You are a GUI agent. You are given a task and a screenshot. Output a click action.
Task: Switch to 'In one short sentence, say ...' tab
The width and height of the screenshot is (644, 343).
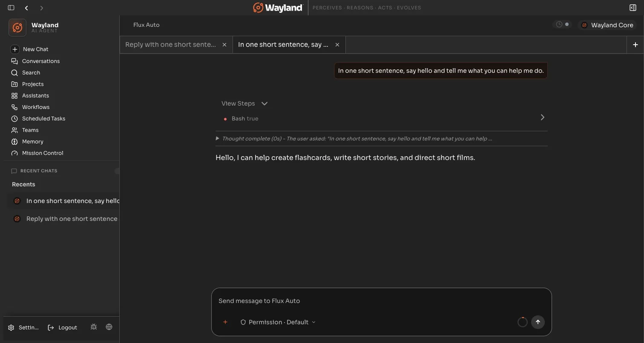[283, 45]
